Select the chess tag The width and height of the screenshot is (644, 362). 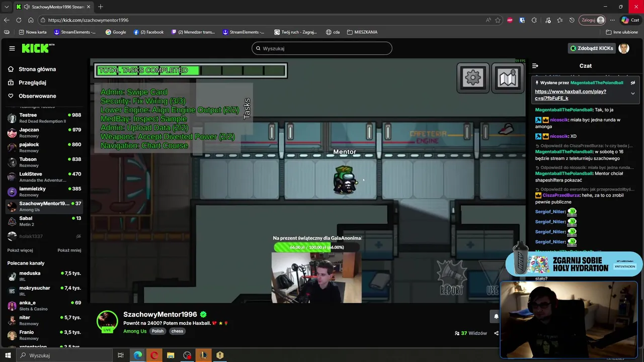[x=177, y=331]
